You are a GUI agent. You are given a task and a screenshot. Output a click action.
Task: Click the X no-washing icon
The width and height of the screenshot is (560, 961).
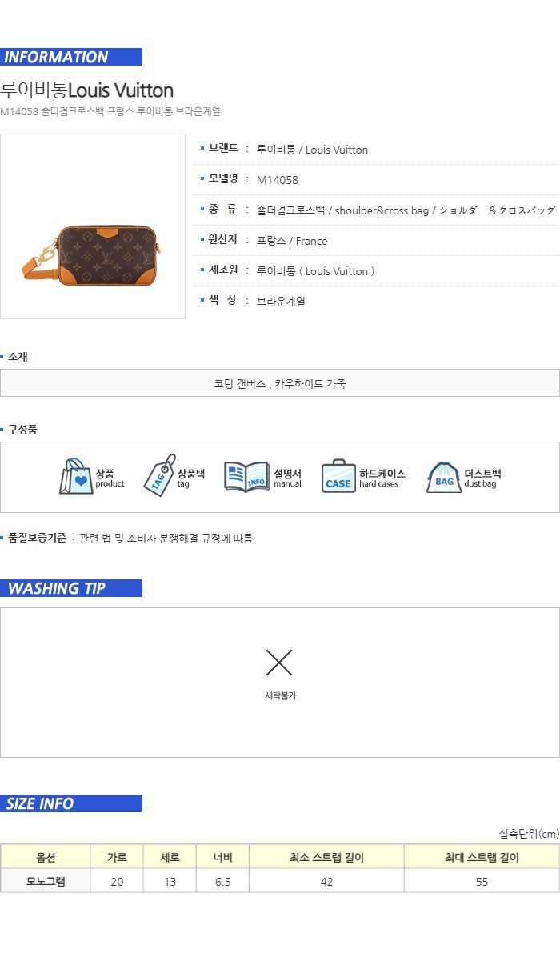pyautogui.click(x=279, y=663)
